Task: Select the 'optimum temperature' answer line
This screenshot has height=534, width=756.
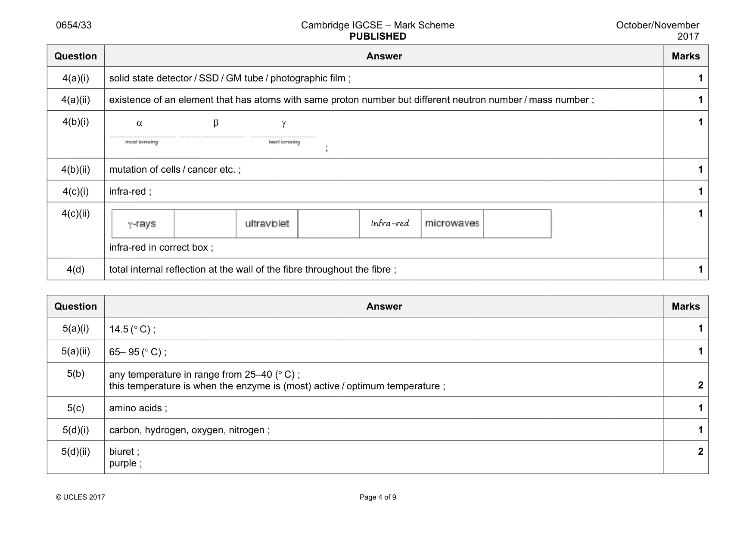Action: pos(277,386)
